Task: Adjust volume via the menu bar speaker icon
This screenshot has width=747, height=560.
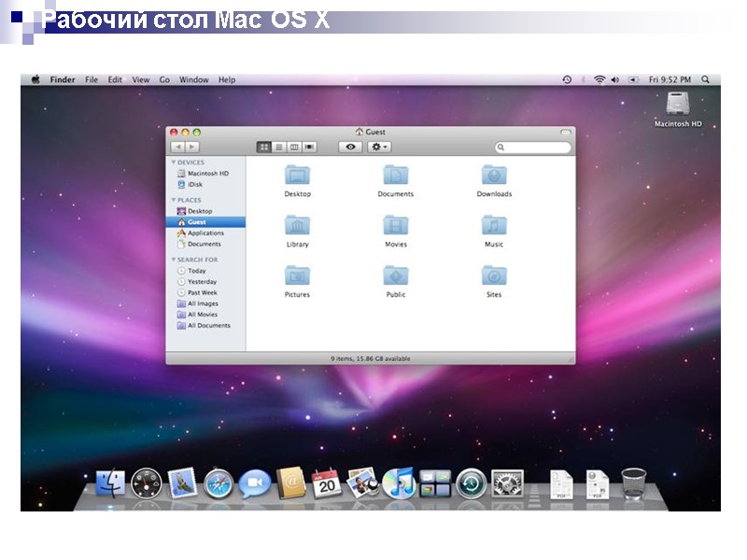Action: point(615,80)
